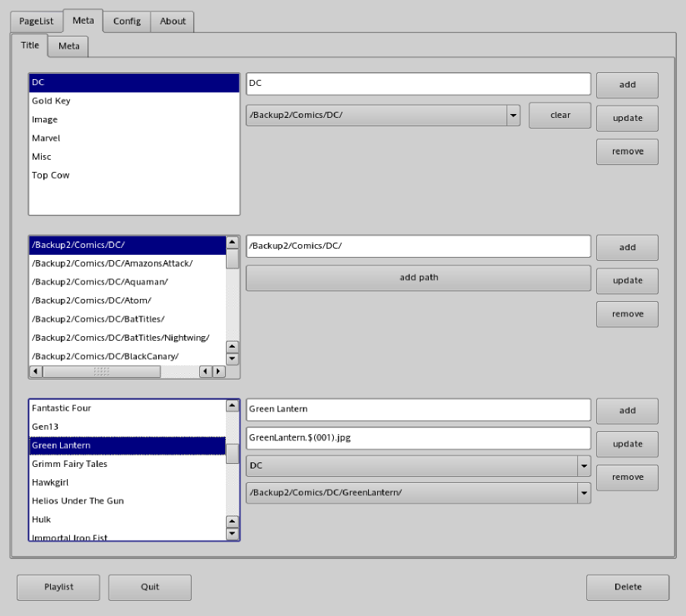Open the title path dropdown /Backup2/Comics/DC/GreenLantern/

click(418, 493)
